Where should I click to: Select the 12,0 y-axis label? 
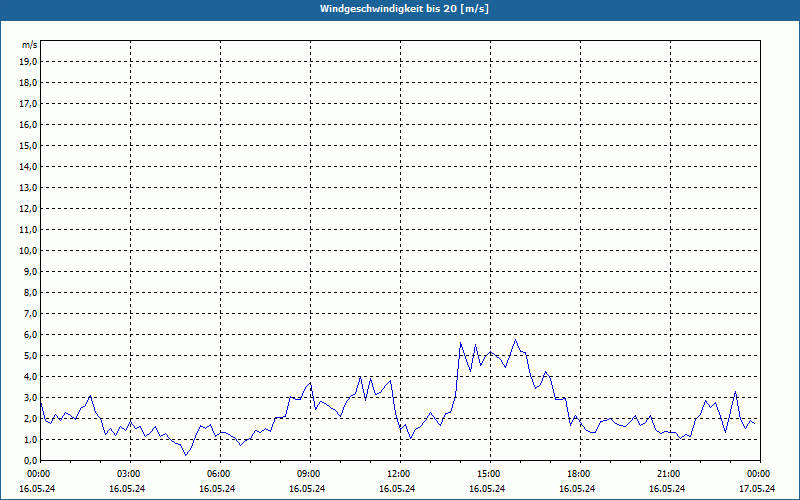(x=29, y=208)
